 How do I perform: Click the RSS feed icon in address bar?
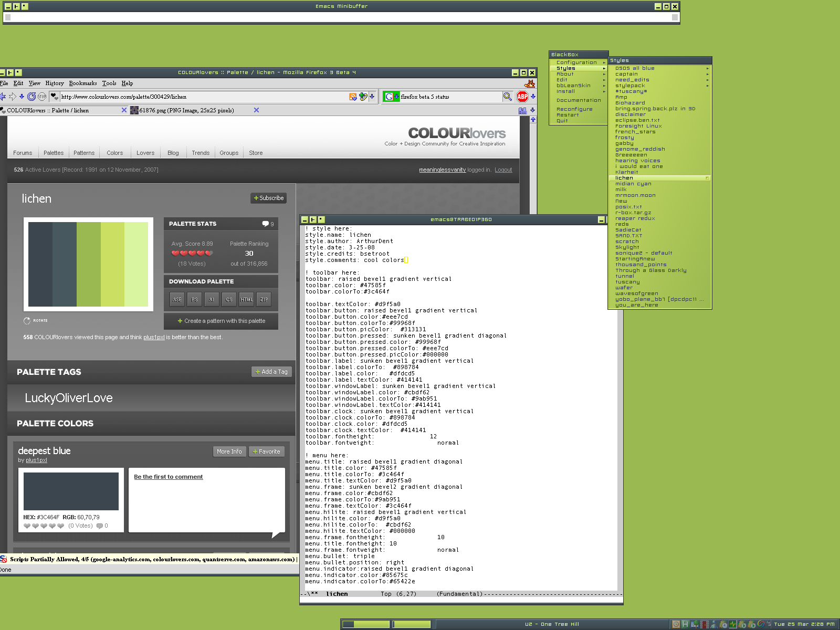click(353, 97)
